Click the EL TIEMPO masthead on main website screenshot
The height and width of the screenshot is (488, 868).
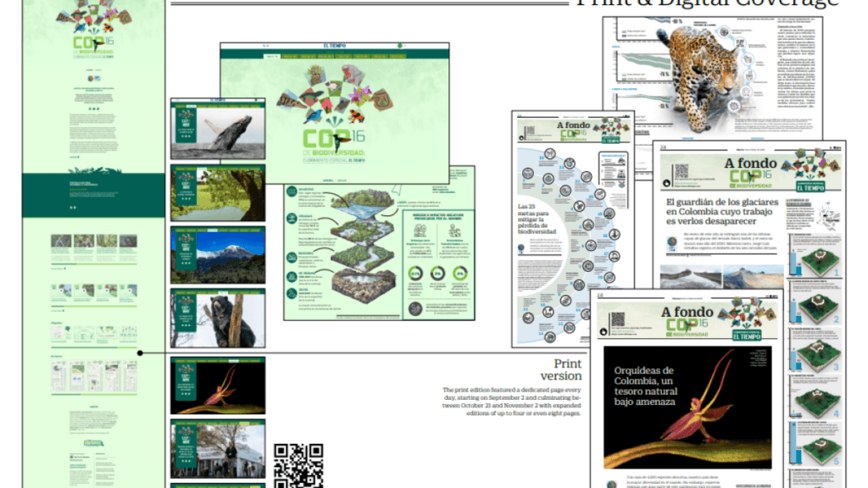334,46
